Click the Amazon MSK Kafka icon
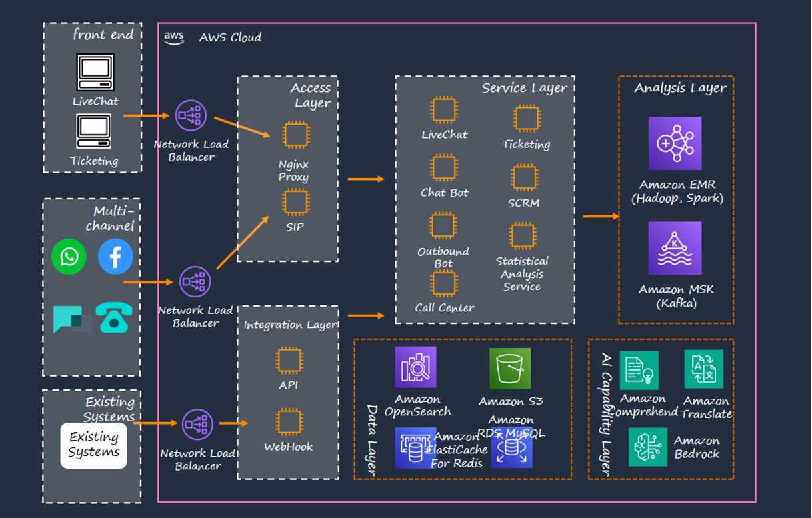Viewport: 812px width, 518px height. [675, 248]
